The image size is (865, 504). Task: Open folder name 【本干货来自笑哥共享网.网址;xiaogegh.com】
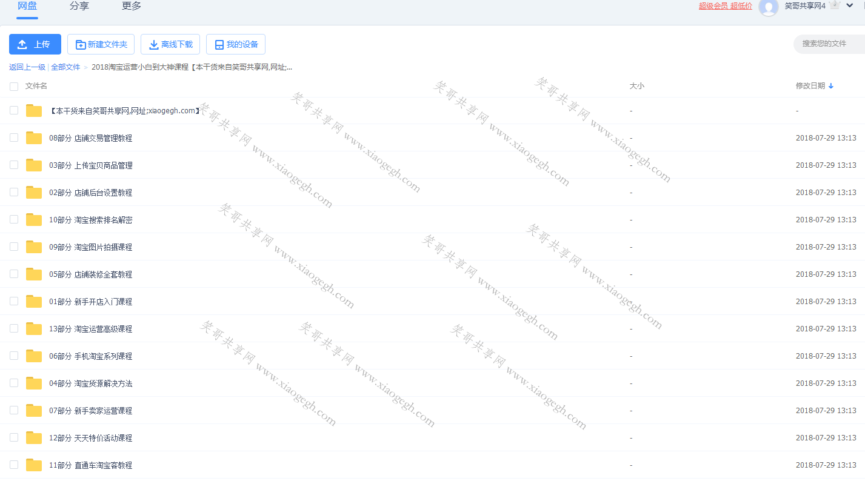125,111
